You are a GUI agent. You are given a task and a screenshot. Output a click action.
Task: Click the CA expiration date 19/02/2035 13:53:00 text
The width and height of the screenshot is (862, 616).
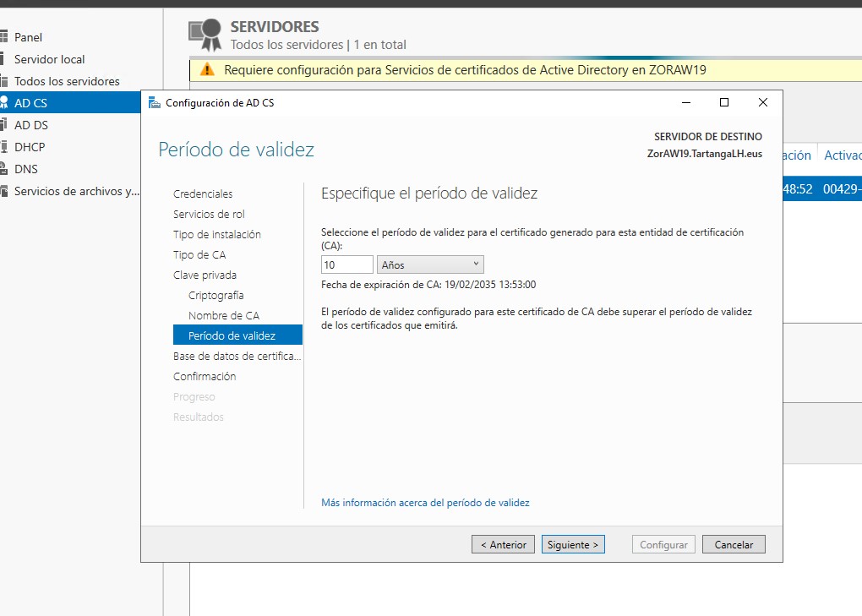click(x=490, y=285)
